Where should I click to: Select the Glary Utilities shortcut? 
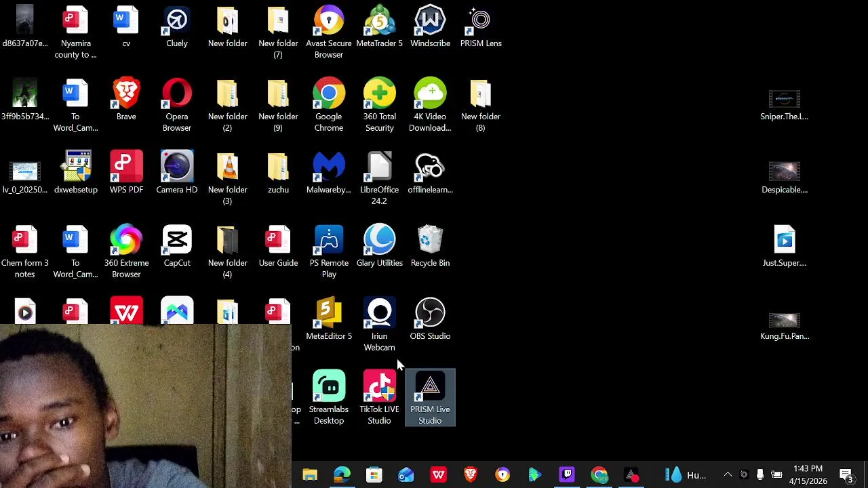(379, 247)
